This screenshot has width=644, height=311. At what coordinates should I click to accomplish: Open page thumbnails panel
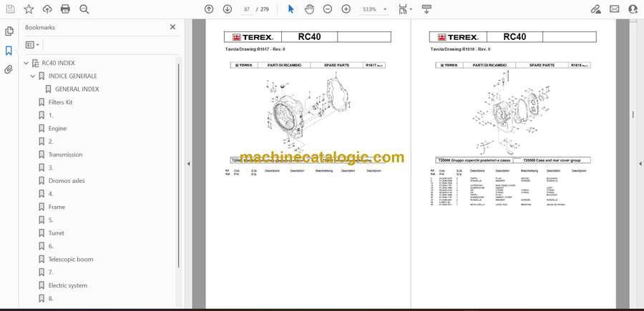tap(9, 31)
